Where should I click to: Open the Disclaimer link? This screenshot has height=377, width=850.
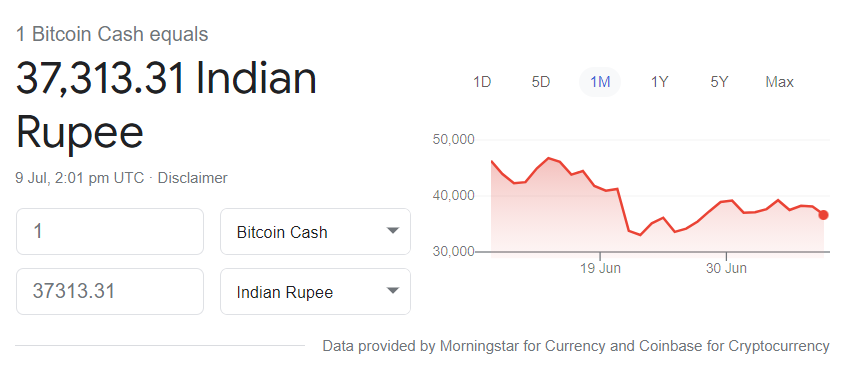click(192, 178)
